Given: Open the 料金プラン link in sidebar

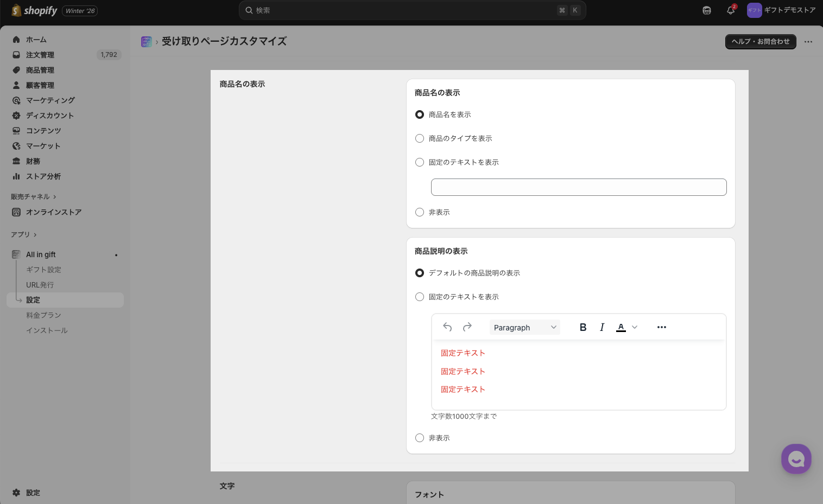Looking at the screenshot, I should [43, 315].
